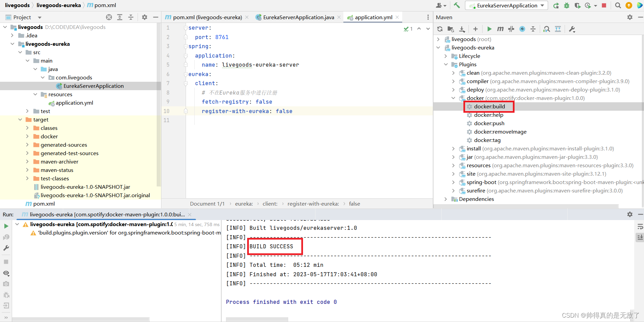
Task: Stop the running application with red square
Action: pos(604,5)
